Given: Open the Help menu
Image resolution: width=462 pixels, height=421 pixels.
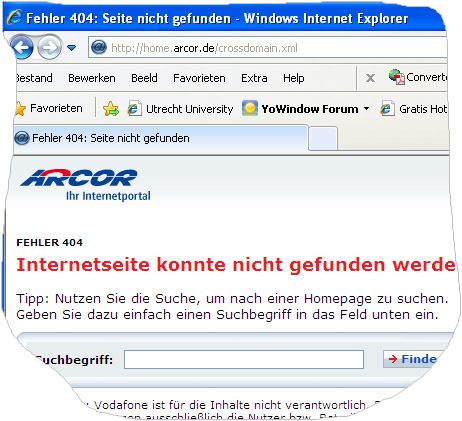Looking at the screenshot, I should coord(294,78).
